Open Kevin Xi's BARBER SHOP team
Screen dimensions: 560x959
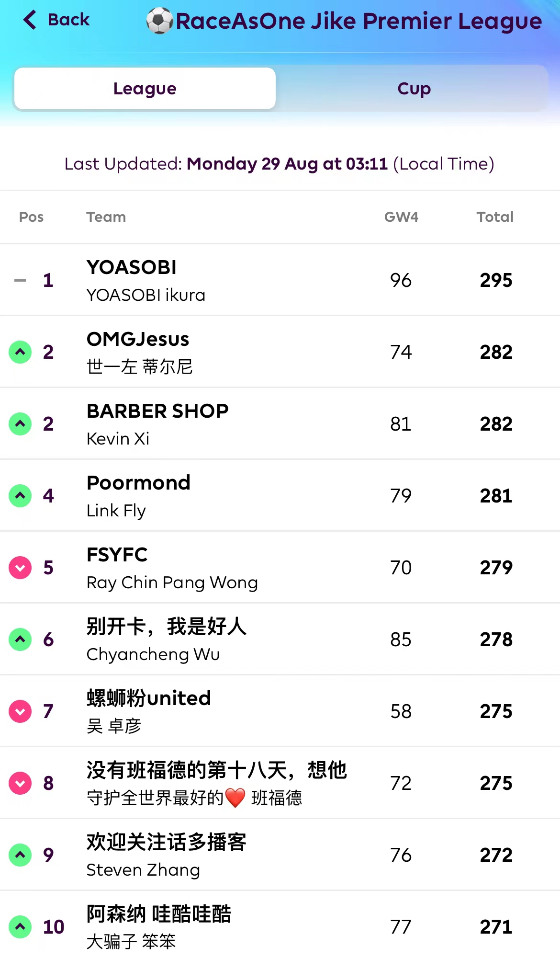click(x=157, y=411)
